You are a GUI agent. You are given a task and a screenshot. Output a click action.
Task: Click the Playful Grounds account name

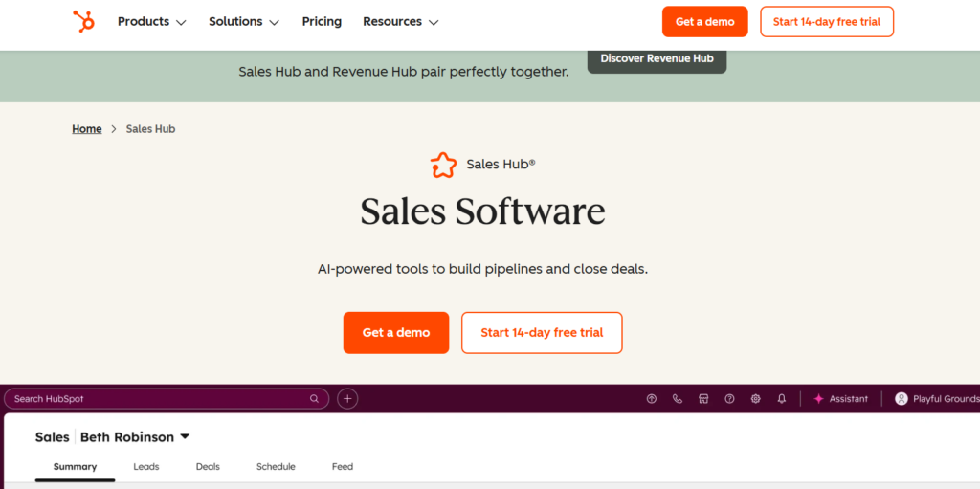pyautogui.click(x=947, y=399)
